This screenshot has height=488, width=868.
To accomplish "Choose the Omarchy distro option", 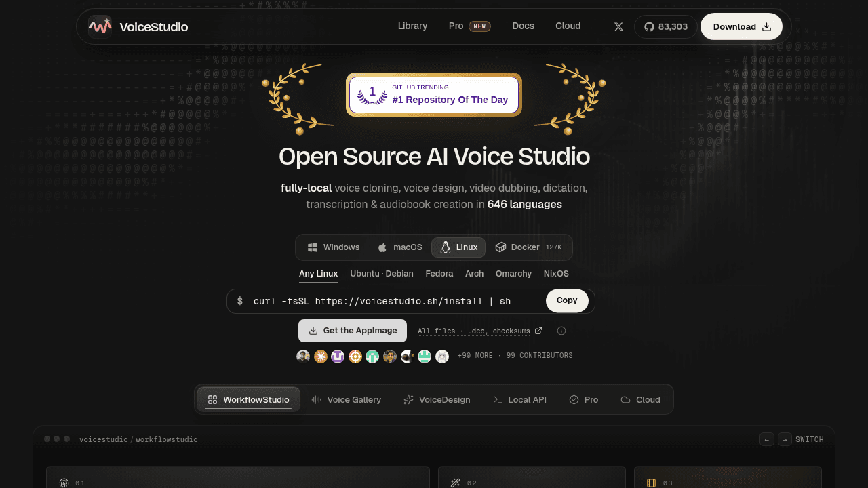I will [x=513, y=274].
